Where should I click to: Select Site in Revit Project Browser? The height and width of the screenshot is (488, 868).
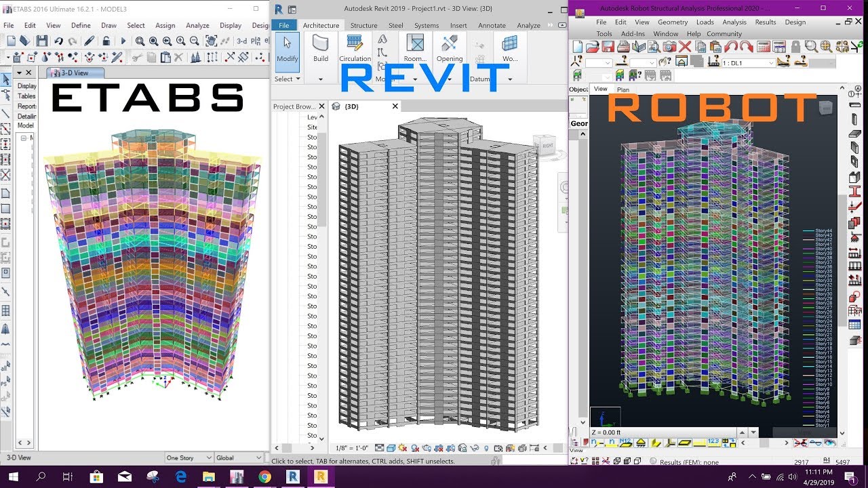click(x=312, y=127)
